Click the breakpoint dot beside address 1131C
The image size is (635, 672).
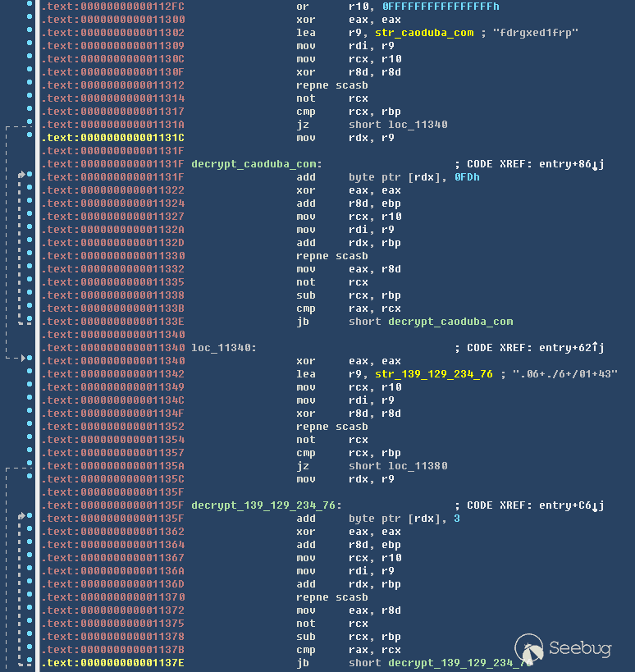click(30, 135)
